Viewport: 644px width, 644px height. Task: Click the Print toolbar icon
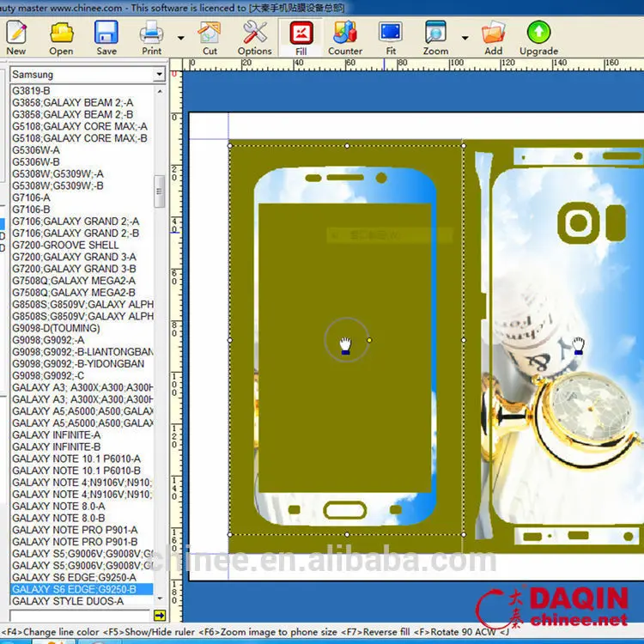(x=151, y=33)
